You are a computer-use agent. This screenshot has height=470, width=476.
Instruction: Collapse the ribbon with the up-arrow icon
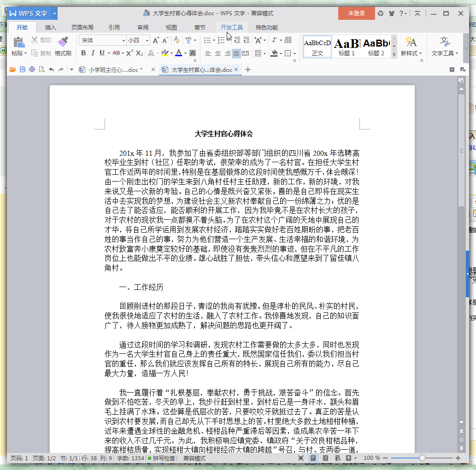coord(417,13)
